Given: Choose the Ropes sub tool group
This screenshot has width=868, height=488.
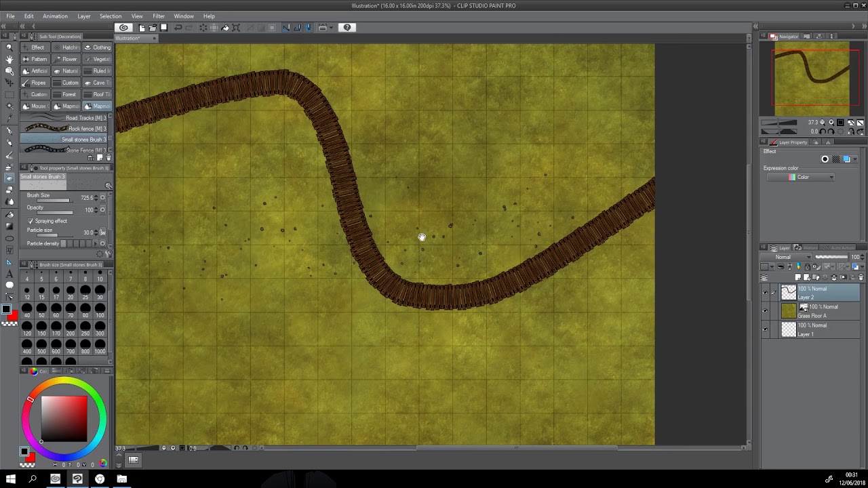Looking at the screenshot, I should pos(35,83).
